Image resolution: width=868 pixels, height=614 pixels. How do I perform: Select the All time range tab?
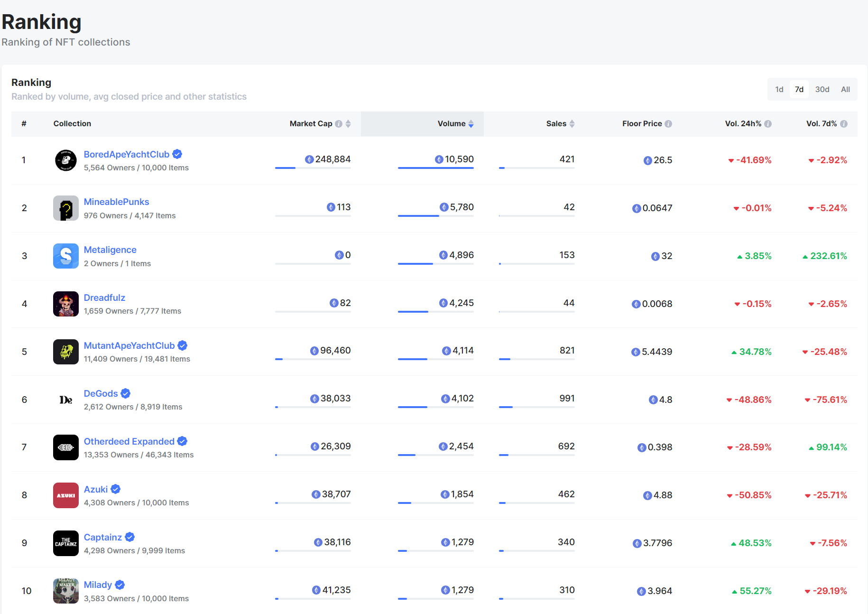(x=845, y=89)
